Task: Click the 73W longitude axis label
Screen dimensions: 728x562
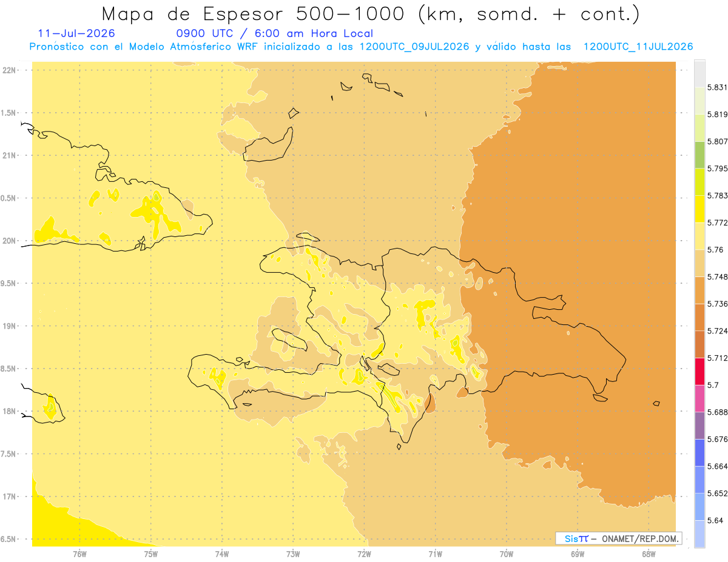Action: (x=293, y=554)
